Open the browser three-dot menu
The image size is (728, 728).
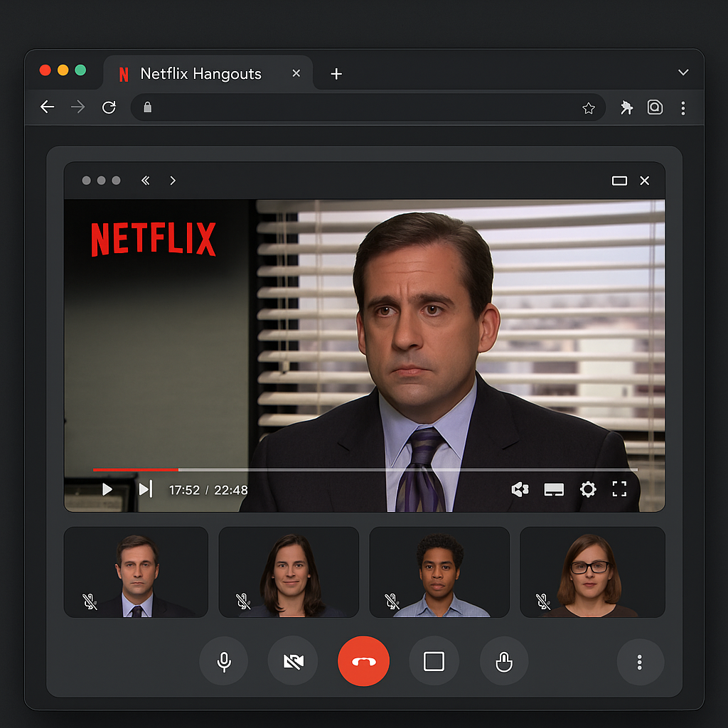[683, 108]
